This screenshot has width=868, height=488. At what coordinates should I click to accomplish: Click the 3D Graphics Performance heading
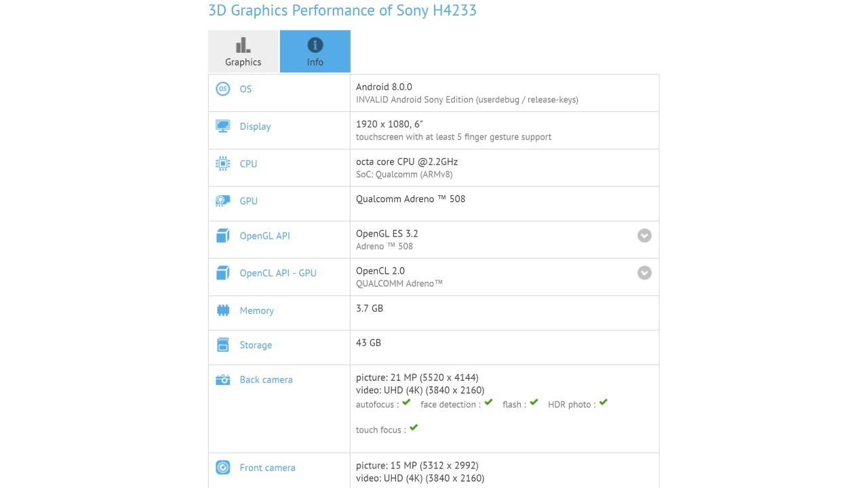(342, 10)
